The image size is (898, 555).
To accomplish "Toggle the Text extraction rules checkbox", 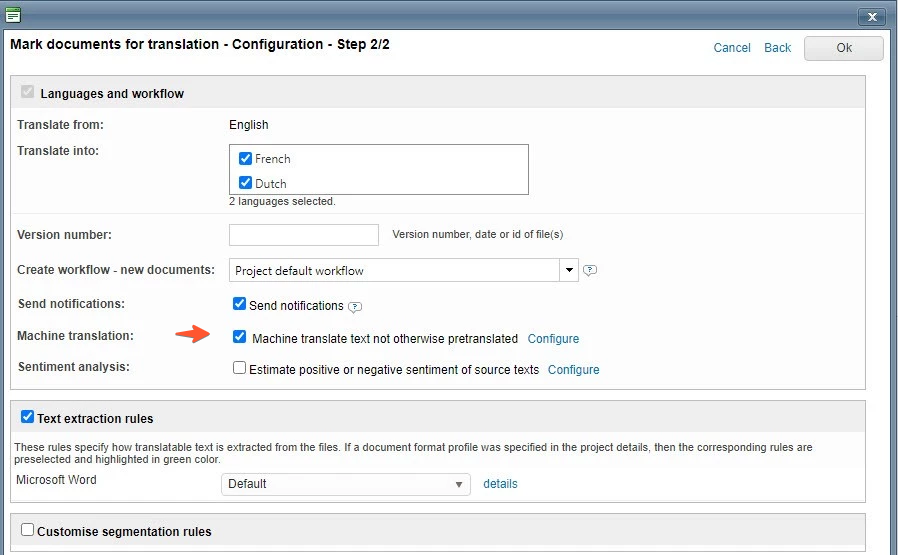I will 27,417.
